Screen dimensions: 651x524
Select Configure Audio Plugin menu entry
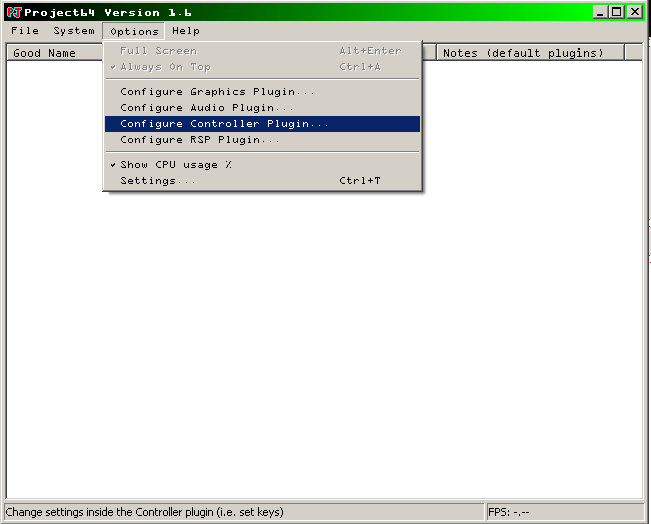coord(262,108)
